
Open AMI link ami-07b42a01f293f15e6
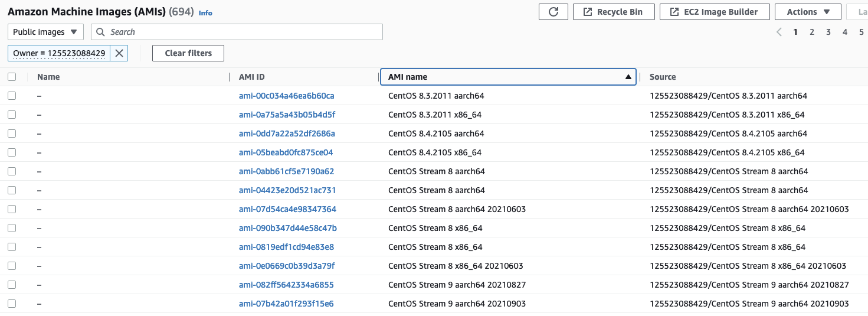pyautogui.click(x=286, y=304)
